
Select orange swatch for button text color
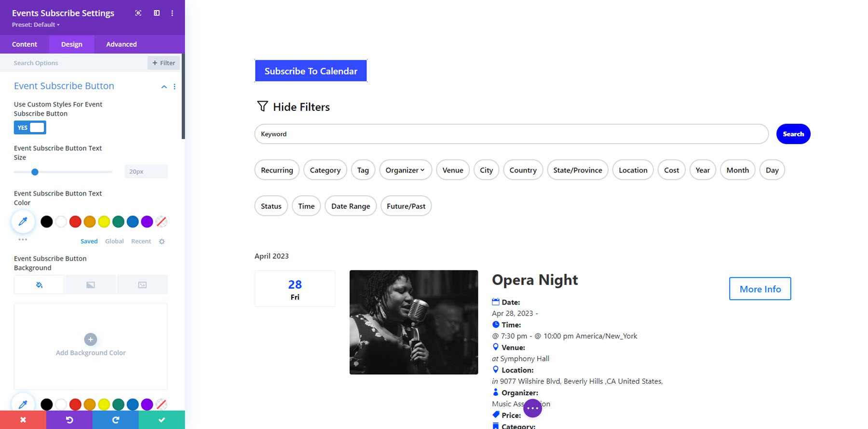click(90, 222)
